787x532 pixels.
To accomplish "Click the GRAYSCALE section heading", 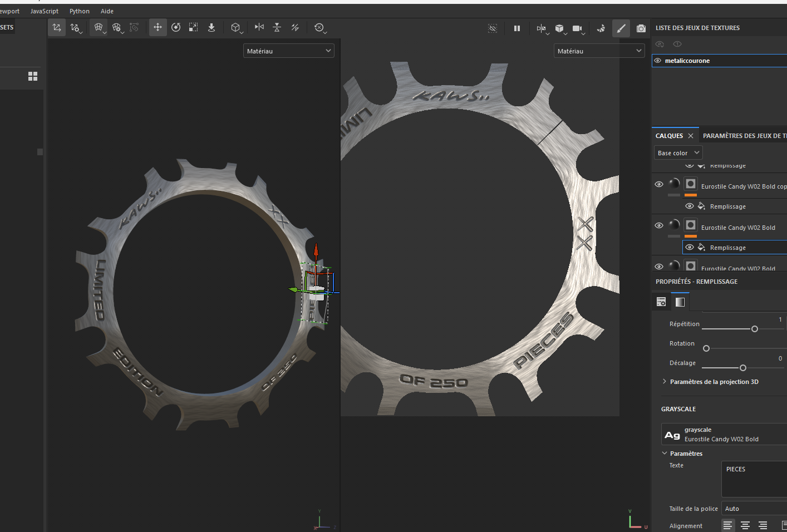I will click(678, 409).
